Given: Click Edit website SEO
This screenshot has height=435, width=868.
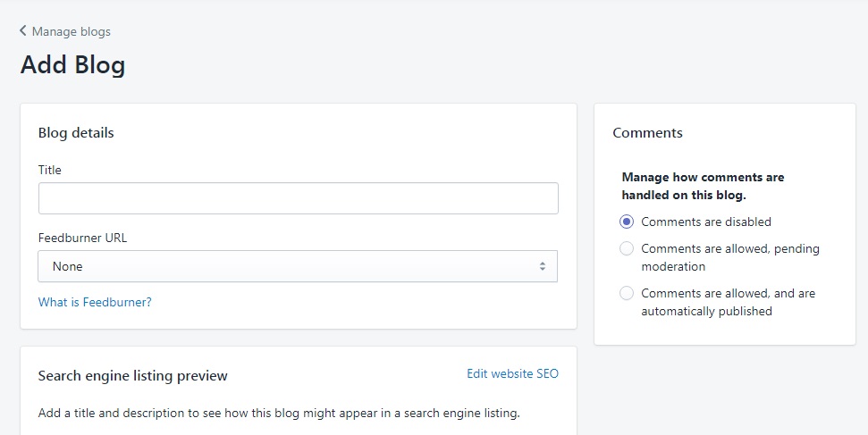Looking at the screenshot, I should [x=512, y=373].
